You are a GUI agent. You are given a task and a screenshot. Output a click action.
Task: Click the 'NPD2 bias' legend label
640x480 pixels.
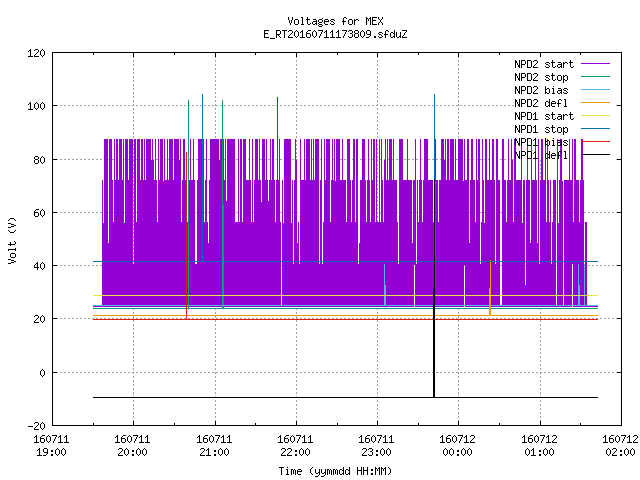(541, 90)
